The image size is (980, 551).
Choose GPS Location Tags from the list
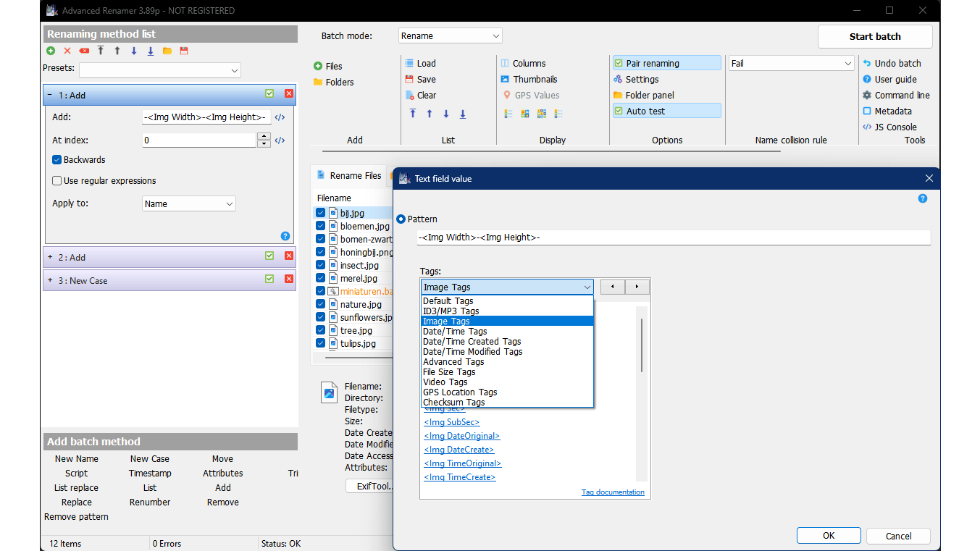pyautogui.click(x=507, y=392)
